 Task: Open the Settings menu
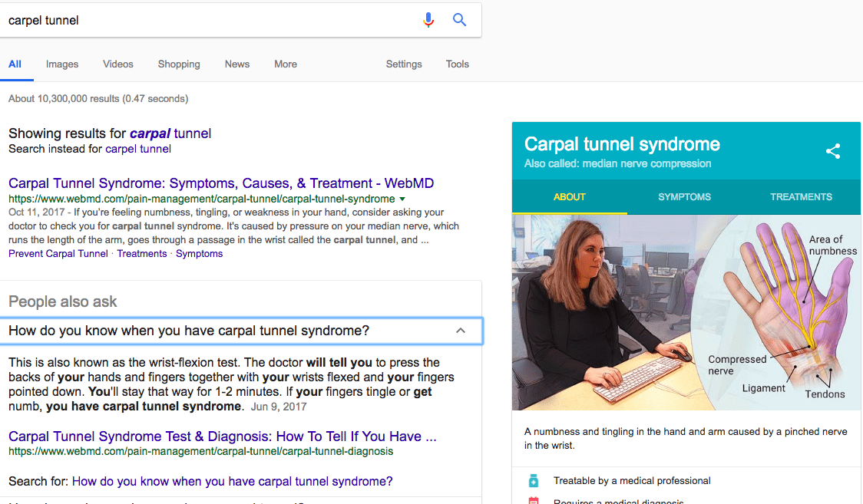(x=404, y=64)
